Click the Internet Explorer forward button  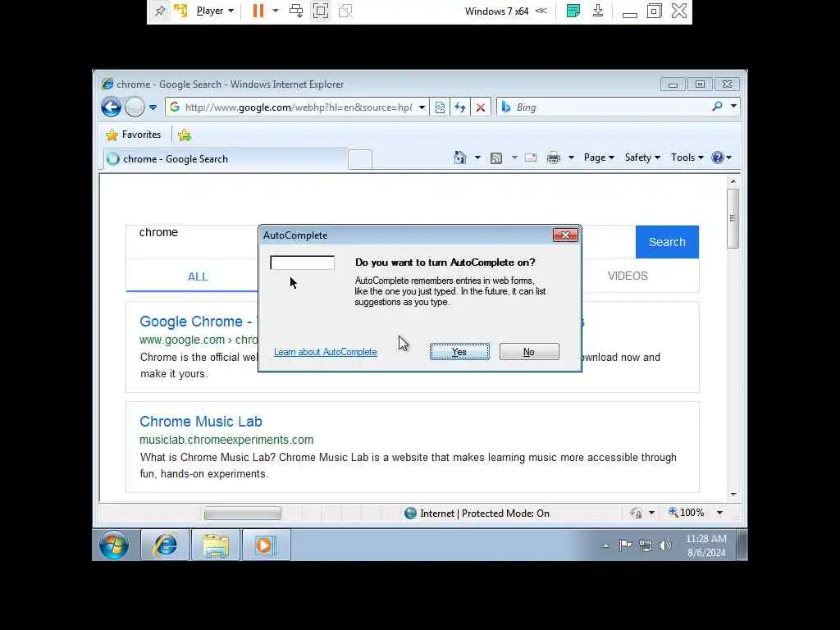pos(135,107)
